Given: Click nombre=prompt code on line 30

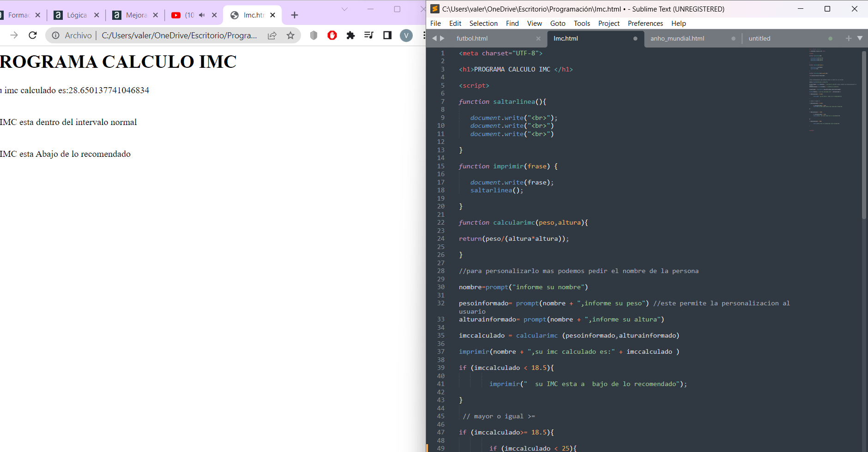Looking at the screenshot, I should [523, 287].
